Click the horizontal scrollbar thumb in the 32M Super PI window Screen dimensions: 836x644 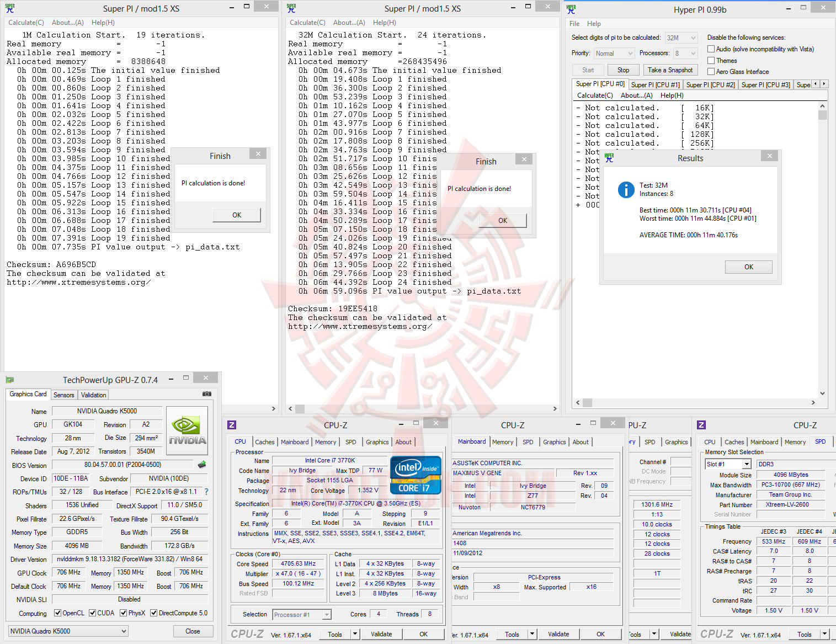click(x=300, y=408)
